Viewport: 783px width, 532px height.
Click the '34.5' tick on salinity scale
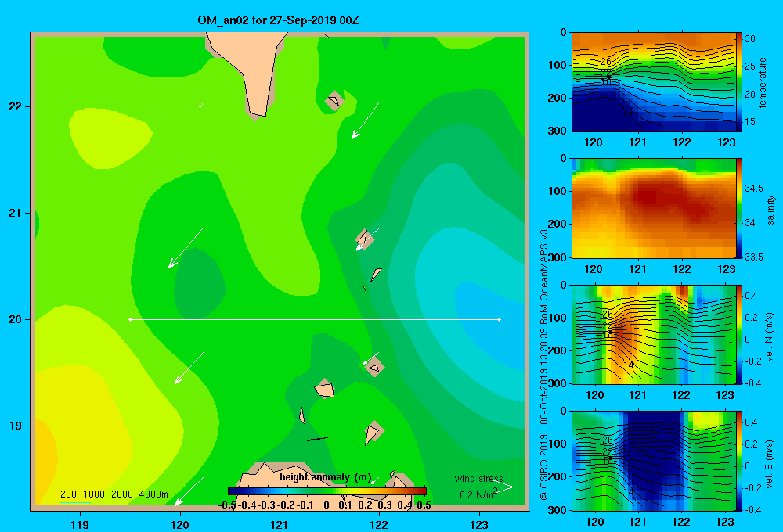753,188
